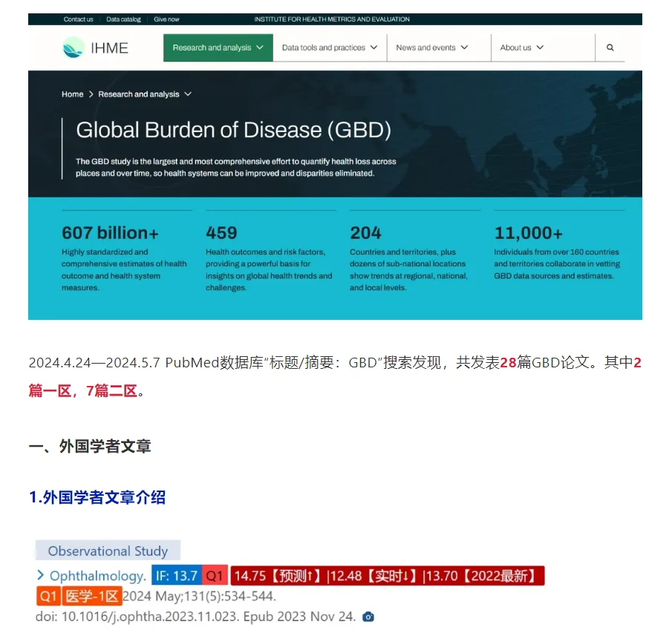
Task: Click the chevron before Ophthalmology journal name
Action: point(41,575)
